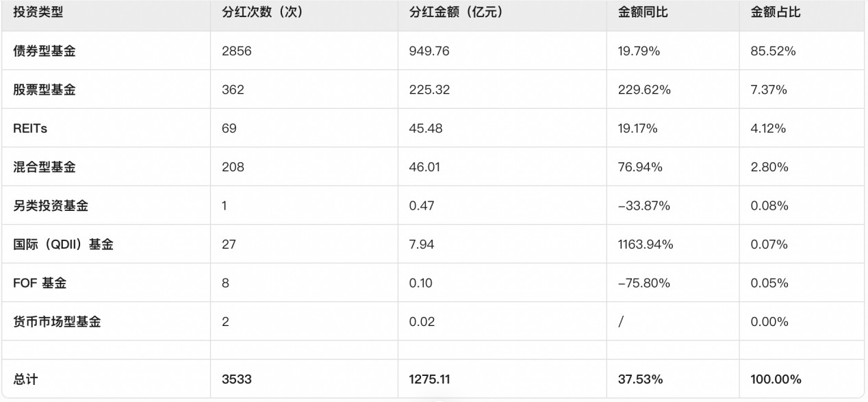Click the 85.52% share cell

tap(774, 51)
